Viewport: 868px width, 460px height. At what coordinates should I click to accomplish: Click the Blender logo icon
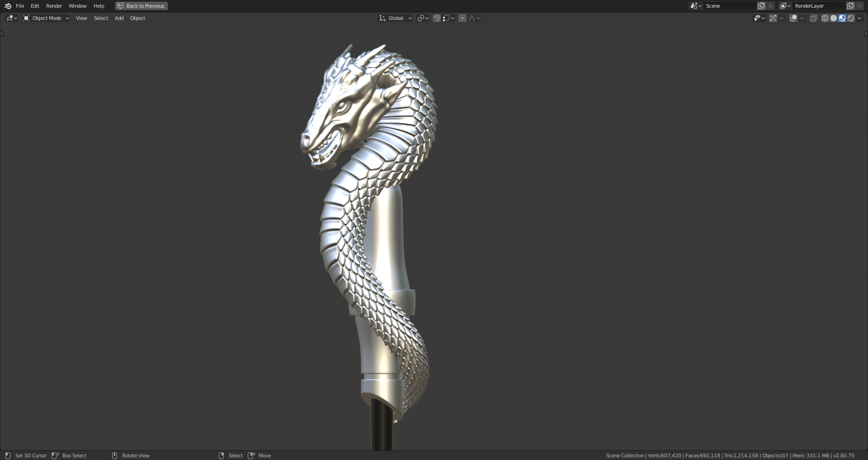tap(8, 6)
